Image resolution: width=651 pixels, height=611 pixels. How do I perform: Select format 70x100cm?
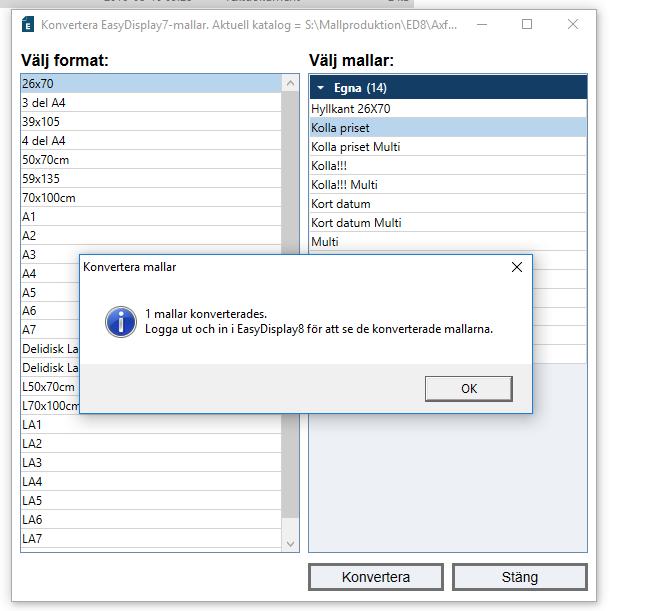pyautogui.click(x=151, y=198)
